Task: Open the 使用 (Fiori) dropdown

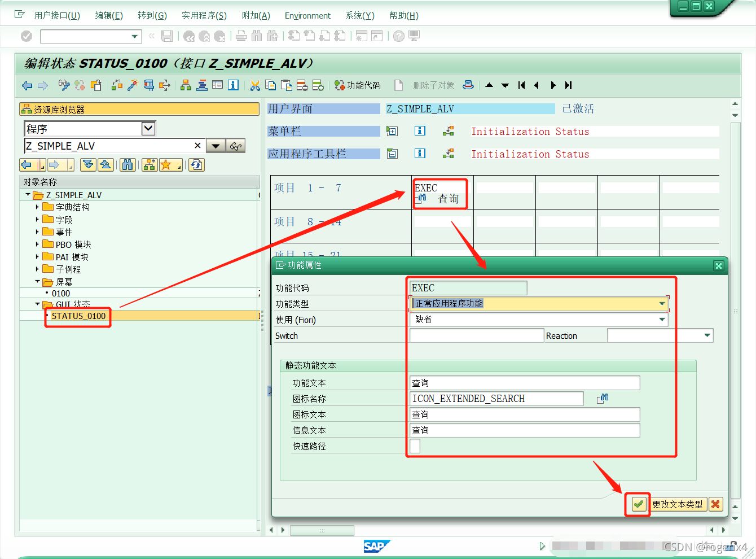Action: point(662,320)
